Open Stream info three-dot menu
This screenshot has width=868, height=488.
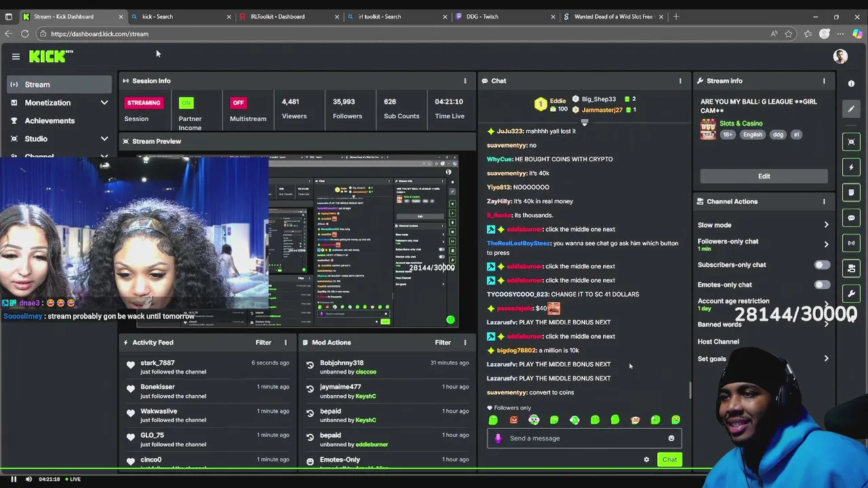824,81
